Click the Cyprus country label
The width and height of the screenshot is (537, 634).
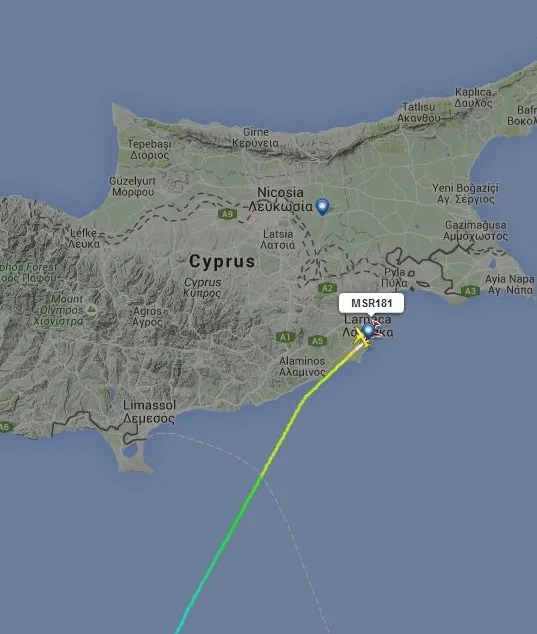click(x=222, y=261)
